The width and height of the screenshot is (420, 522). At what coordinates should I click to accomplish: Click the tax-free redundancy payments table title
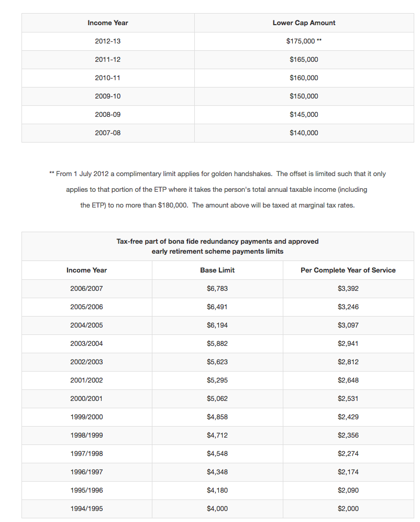tap(217, 246)
